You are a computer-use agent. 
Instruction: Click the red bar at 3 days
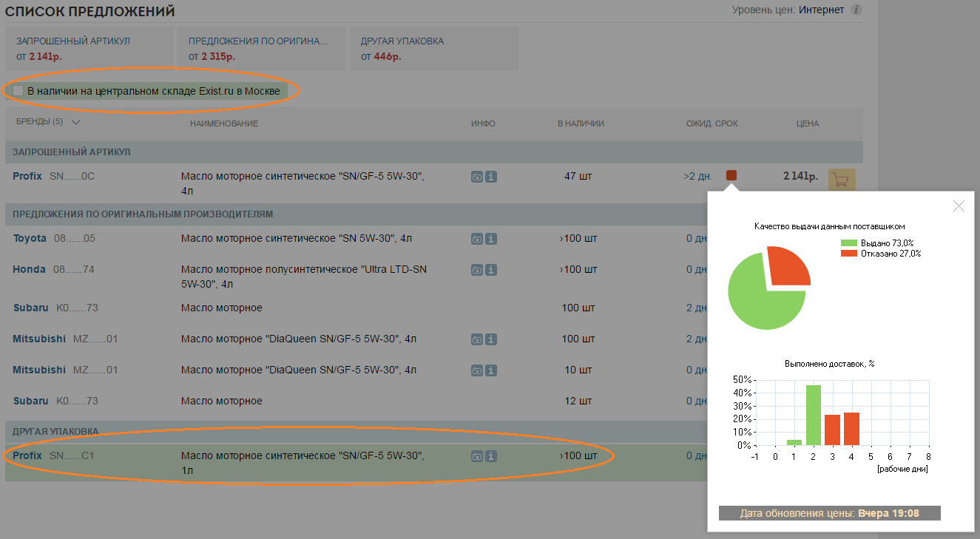tap(833, 430)
